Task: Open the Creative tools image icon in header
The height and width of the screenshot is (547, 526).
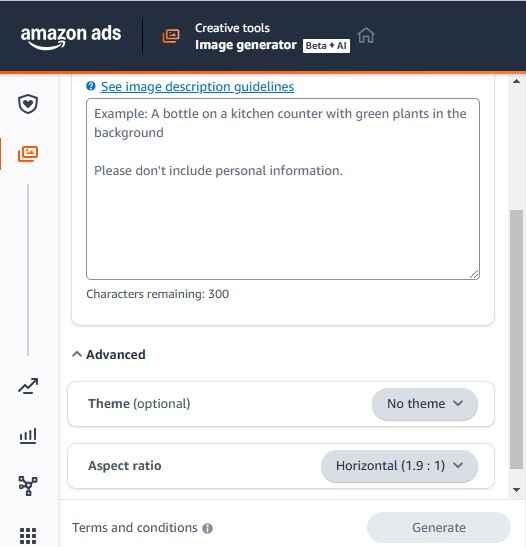Action: point(171,36)
